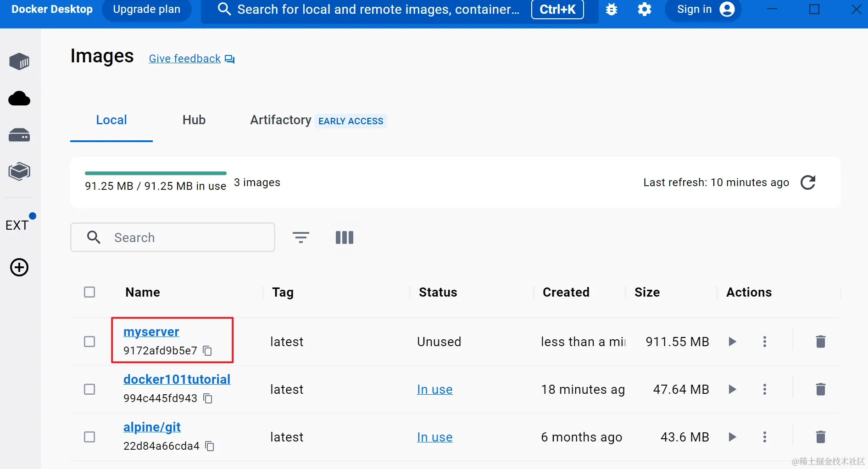Run the myserver image
This screenshot has width=868, height=469.
[x=732, y=342]
